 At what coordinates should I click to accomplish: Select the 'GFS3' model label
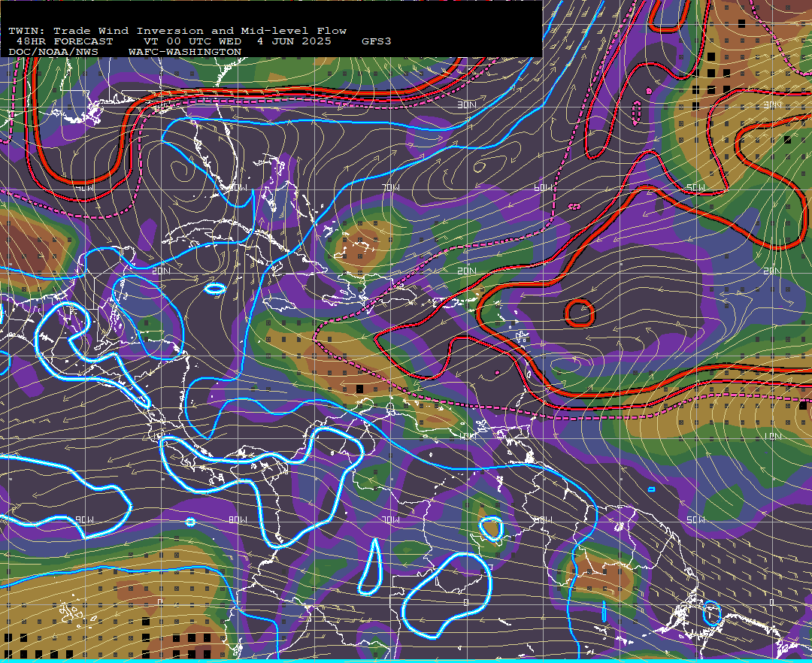click(377, 41)
